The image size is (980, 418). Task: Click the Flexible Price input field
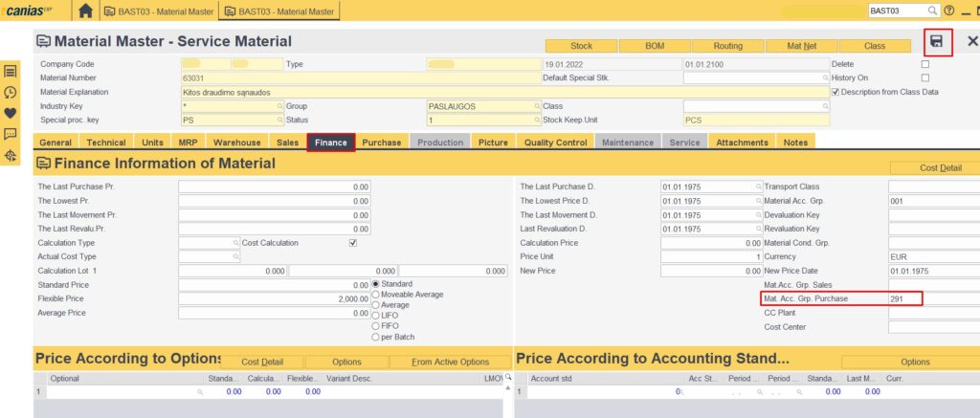tap(275, 298)
